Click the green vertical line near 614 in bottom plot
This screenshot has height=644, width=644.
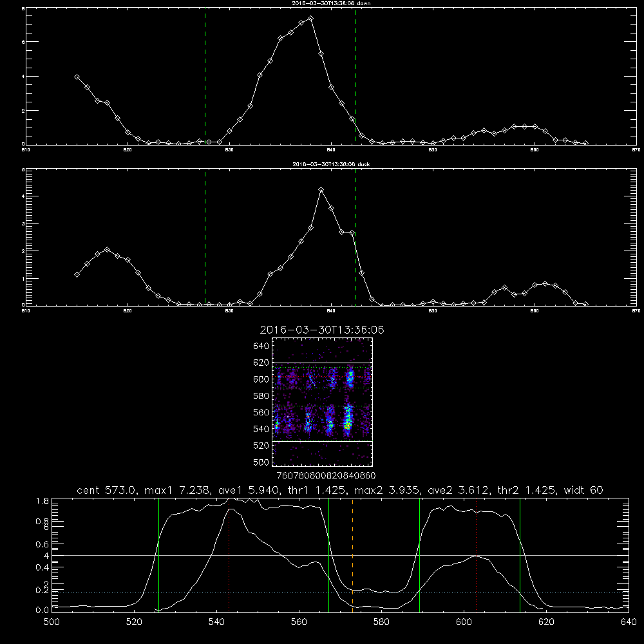(x=520, y=555)
